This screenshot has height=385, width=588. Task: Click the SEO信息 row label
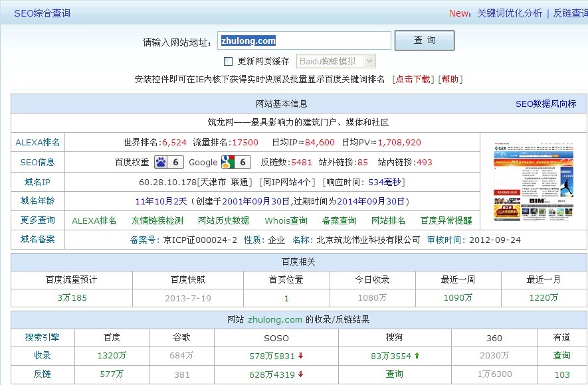(37, 162)
